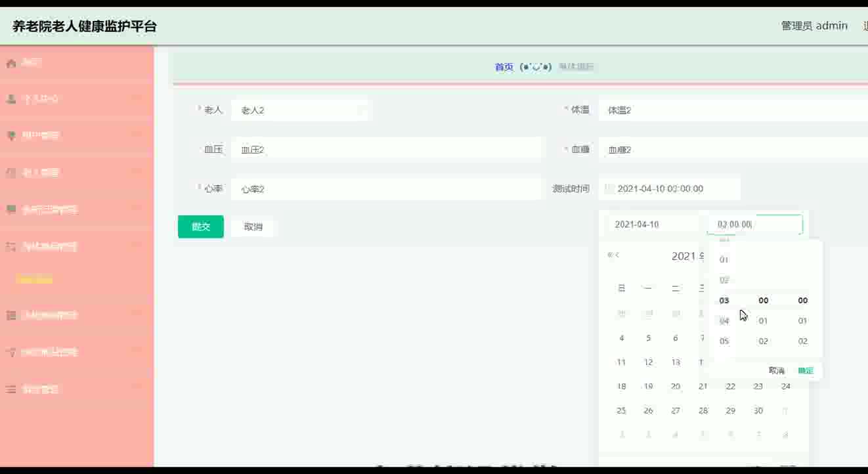The height and width of the screenshot is (474, 868).
Task: Pick calendar day 19
Action: coord(648,387)
